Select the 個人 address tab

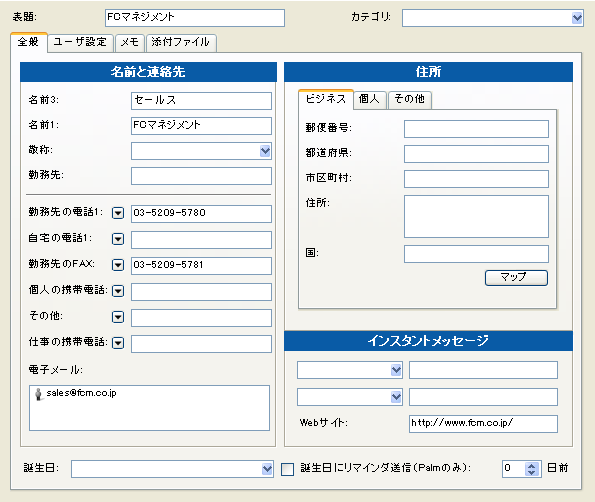coord(370,100)
